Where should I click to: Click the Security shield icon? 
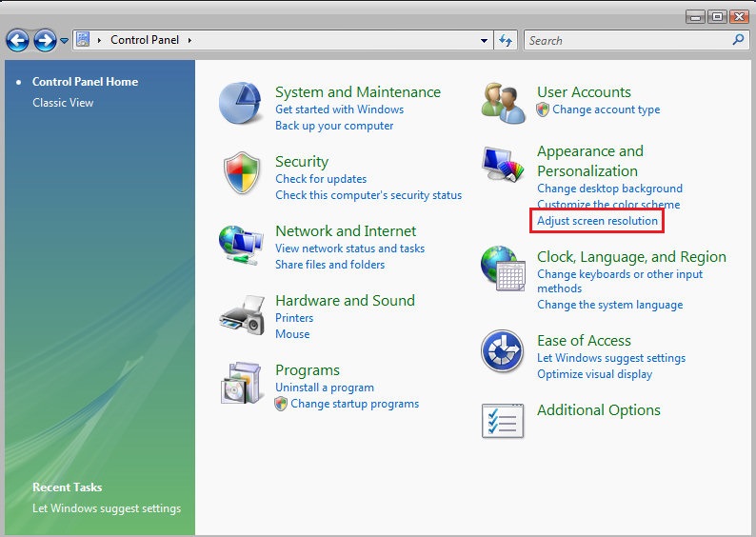pyautogui.click(x=241, y=173)
